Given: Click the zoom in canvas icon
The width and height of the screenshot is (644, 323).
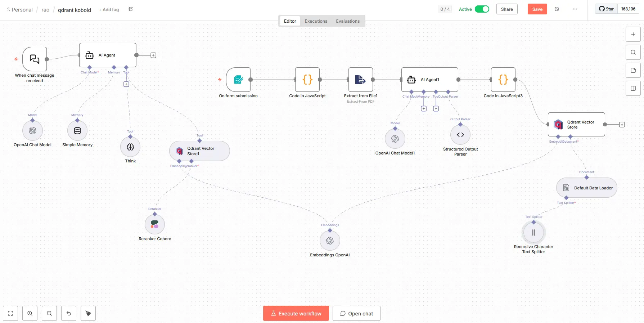Looking at the screenshot, I should (x=30, y=313).
